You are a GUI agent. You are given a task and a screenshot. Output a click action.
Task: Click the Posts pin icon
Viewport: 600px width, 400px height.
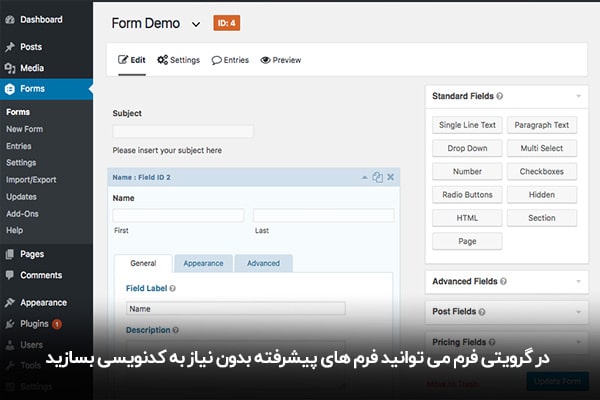10,47
